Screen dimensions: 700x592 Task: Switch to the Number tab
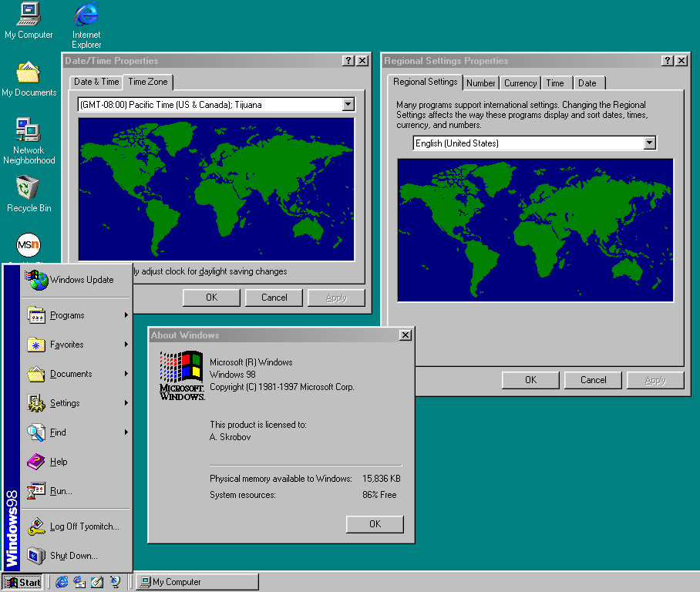tap(481, 83)
